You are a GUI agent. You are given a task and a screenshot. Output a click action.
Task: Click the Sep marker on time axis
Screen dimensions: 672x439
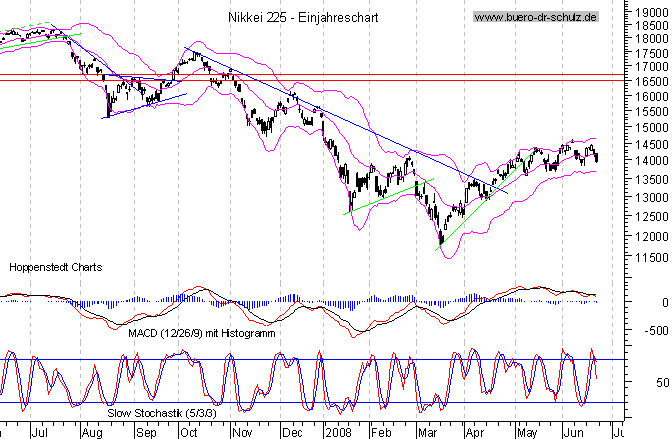[x=146, y=431]
